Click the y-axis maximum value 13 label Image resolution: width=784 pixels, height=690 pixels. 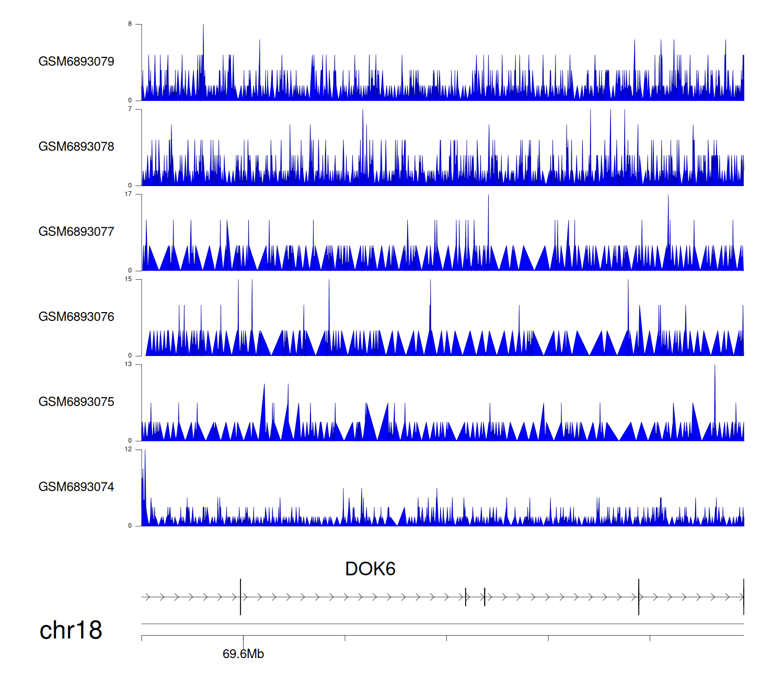tap(128, 364)
